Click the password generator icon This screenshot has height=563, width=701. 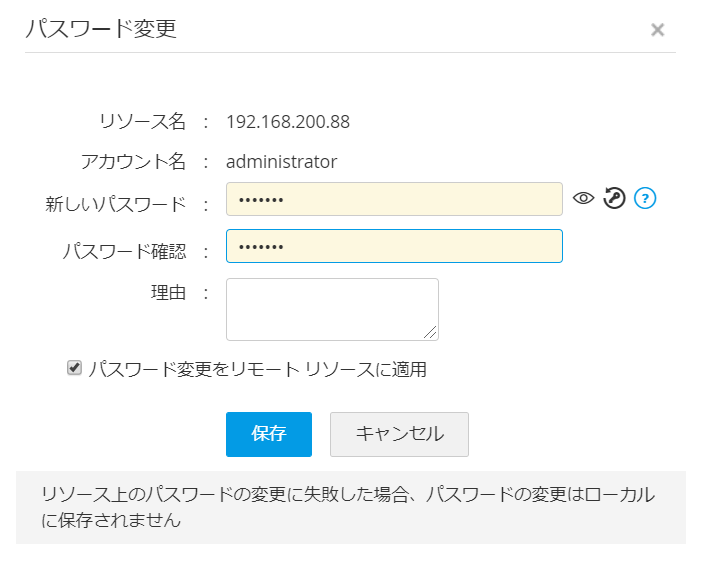coord(615,199)
